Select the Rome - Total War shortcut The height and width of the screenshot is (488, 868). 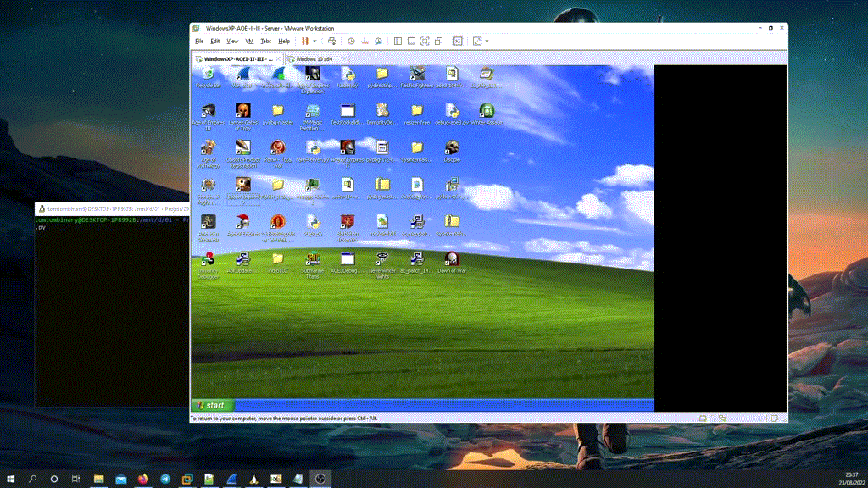click(278, 154)
